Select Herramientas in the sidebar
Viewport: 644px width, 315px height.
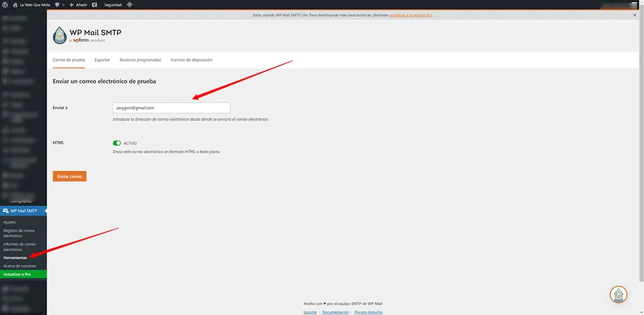[x=15, y=258]
